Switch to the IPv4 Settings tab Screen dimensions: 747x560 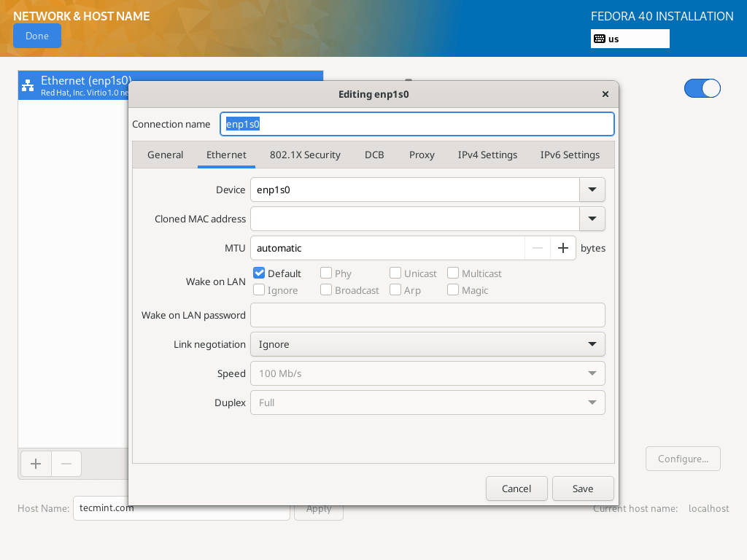tap(487, 155)
